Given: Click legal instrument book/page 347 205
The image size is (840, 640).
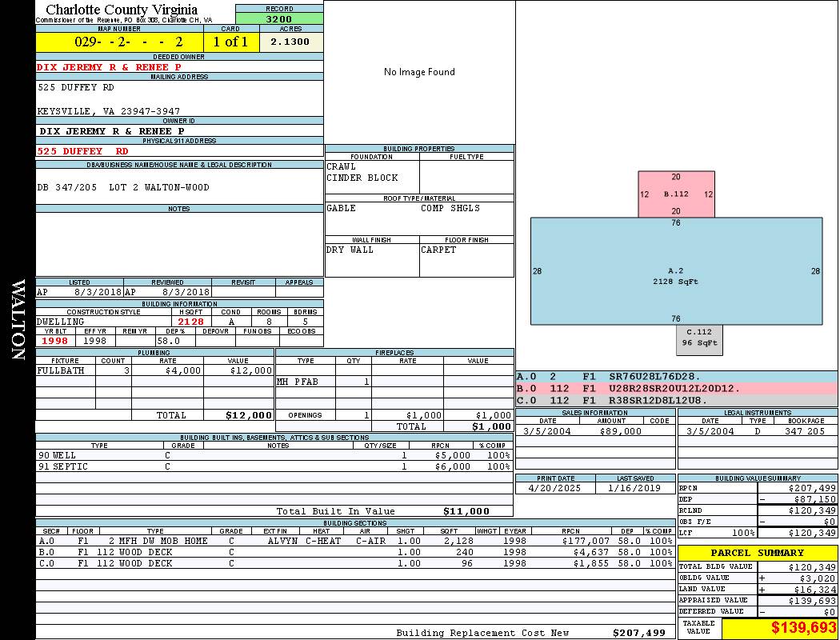Looking at the screenshot, I should click(804, 431).
